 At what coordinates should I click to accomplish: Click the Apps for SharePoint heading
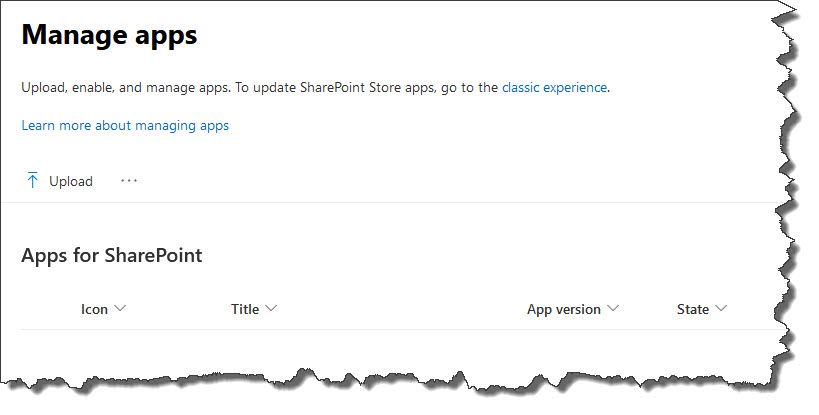coord(112,255)
